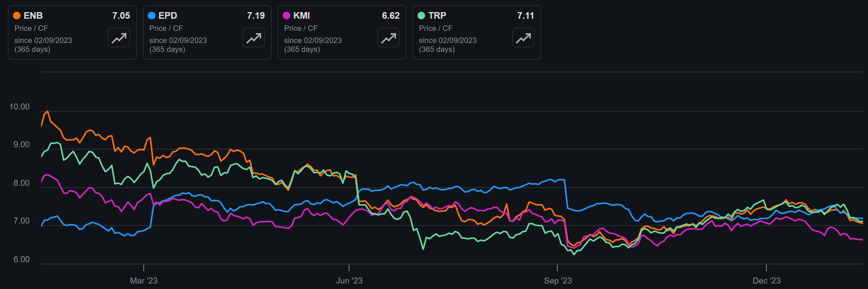Click the green TRP color dot
This screenshot has height=289, width=868.
click(x=421, y=16)
